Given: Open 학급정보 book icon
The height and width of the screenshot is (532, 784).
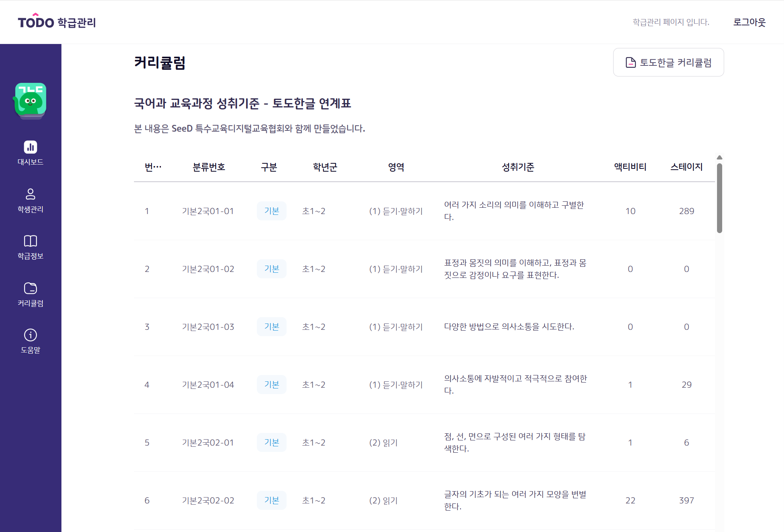Looking at the screenshot, I should tap(31, 241).
